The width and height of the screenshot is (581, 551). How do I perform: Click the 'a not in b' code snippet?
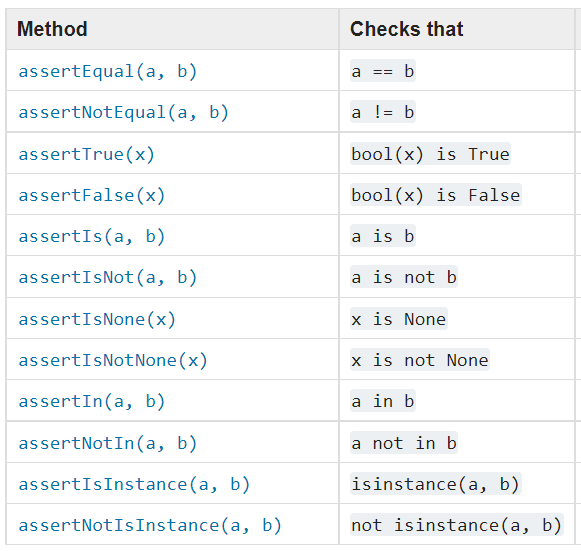point(404,443)
